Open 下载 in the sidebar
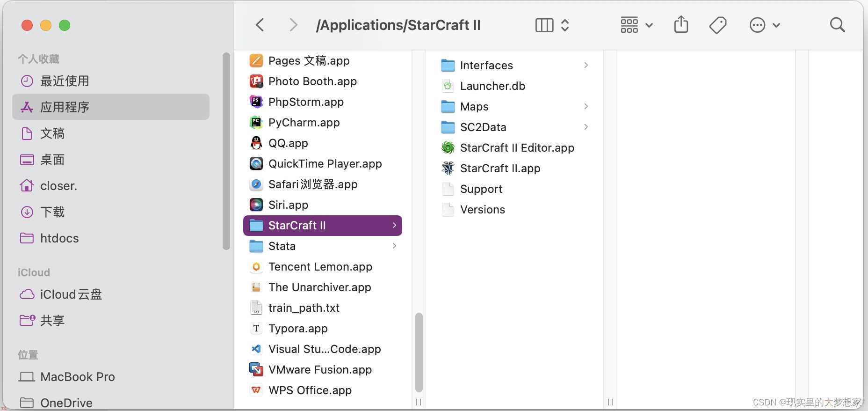 111,212
